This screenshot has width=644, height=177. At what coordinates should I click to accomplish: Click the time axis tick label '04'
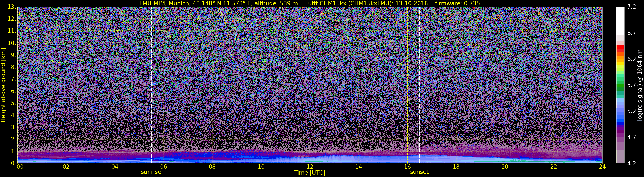115,167
